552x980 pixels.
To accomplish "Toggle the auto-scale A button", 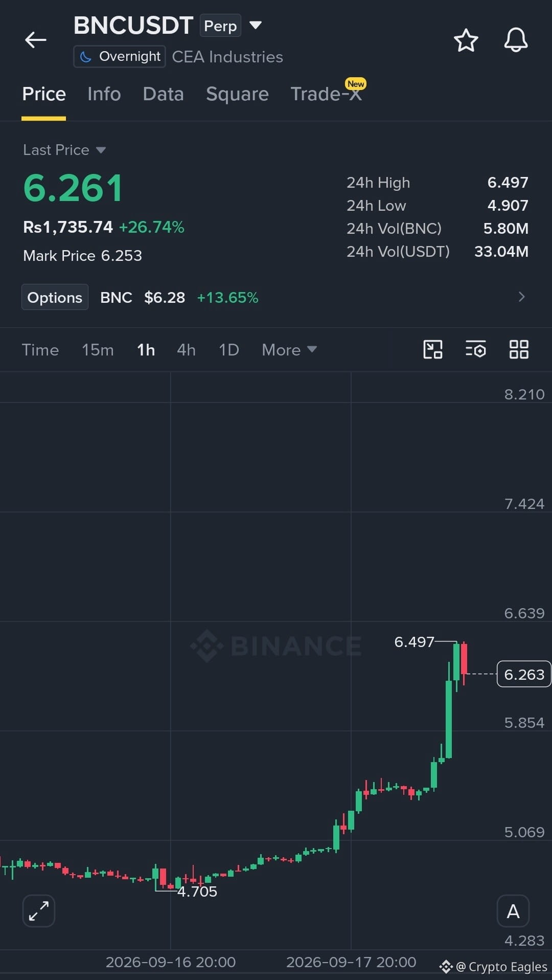I will (513, 911).
